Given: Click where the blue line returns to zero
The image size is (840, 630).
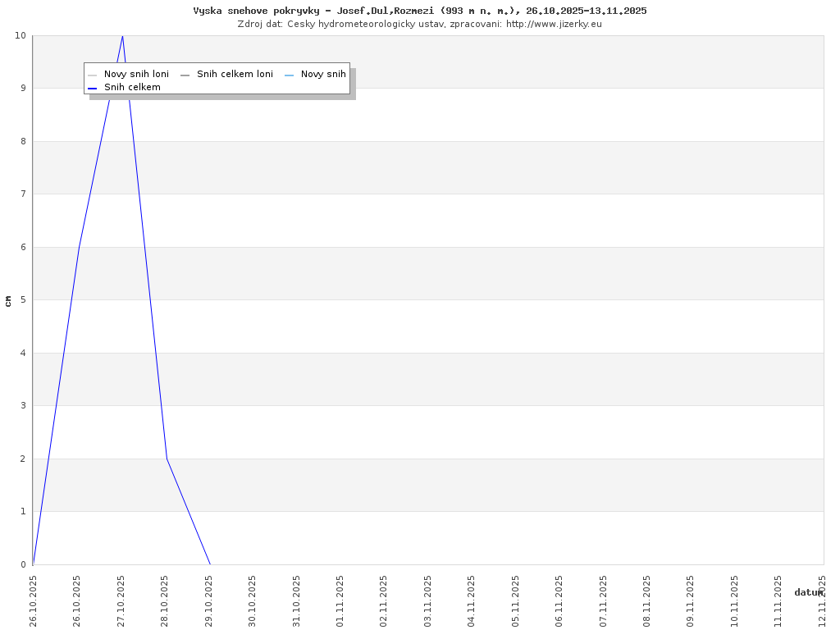Looking at the screenshot, I should [210, 564].
